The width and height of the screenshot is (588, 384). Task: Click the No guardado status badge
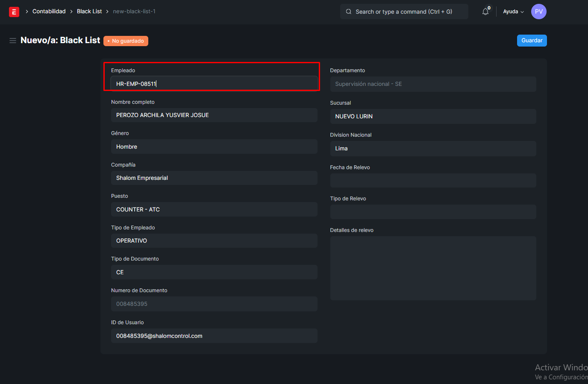[126, 41]
